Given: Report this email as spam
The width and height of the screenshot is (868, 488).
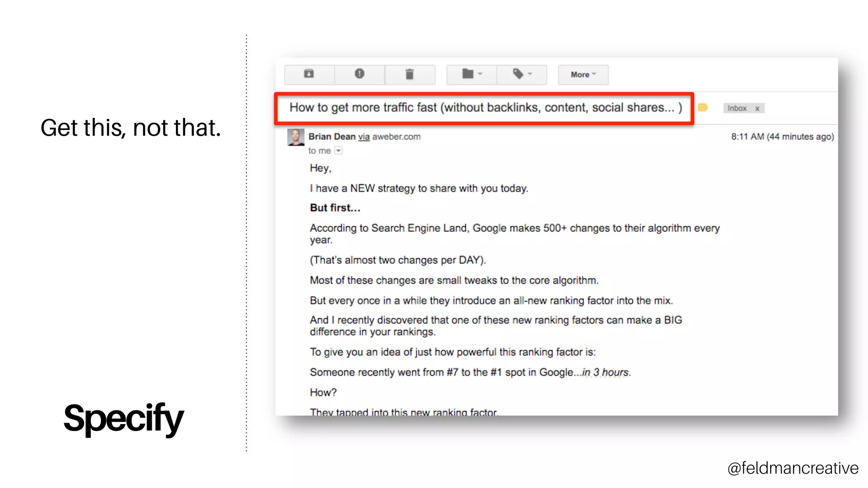Looking at the screenshot, I should [359, 74].
